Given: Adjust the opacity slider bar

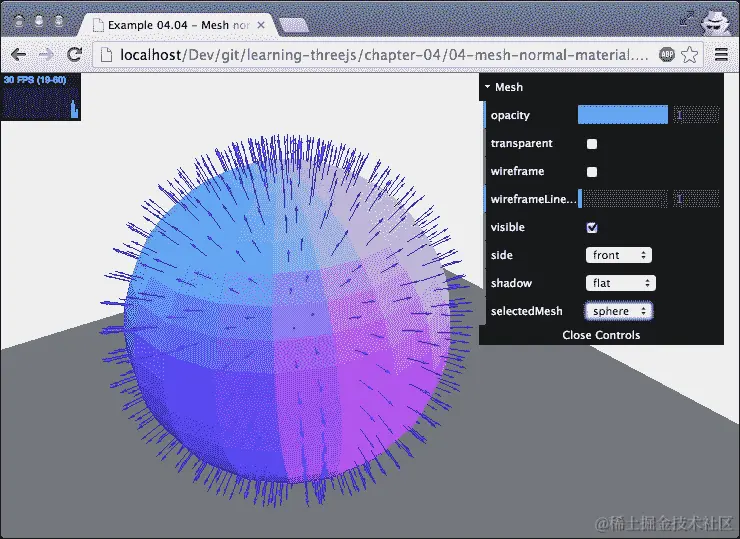Looking at the screenshot, I should (622, 115).
